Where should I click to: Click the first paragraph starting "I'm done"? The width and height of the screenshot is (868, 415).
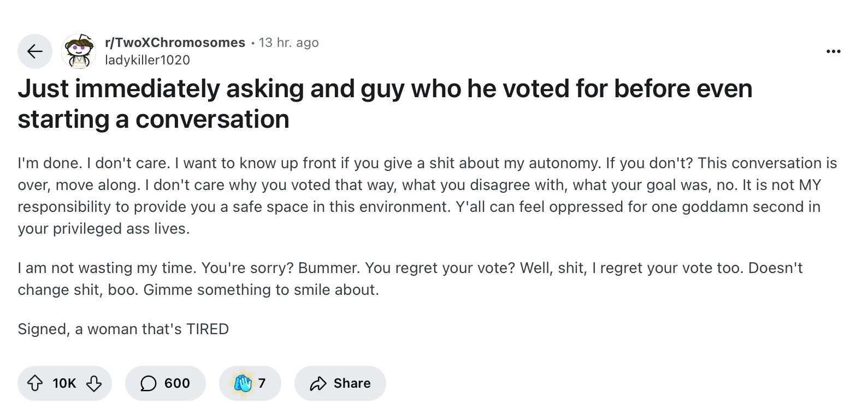[x=427, y=195]
